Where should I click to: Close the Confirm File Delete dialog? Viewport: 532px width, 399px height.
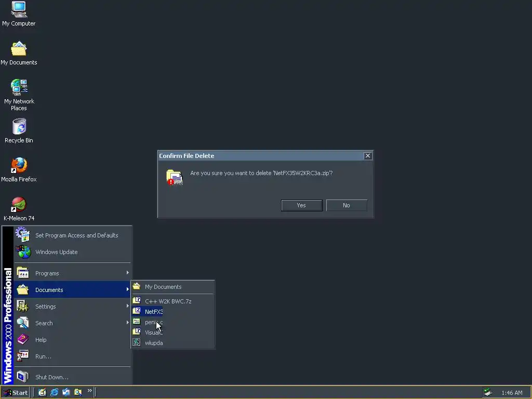point(368,156)
